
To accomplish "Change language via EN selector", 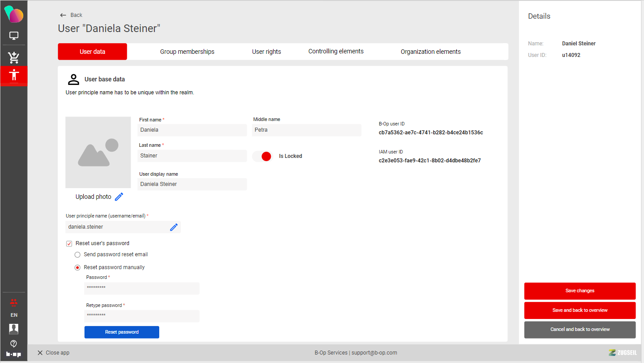I will point(14,315).
